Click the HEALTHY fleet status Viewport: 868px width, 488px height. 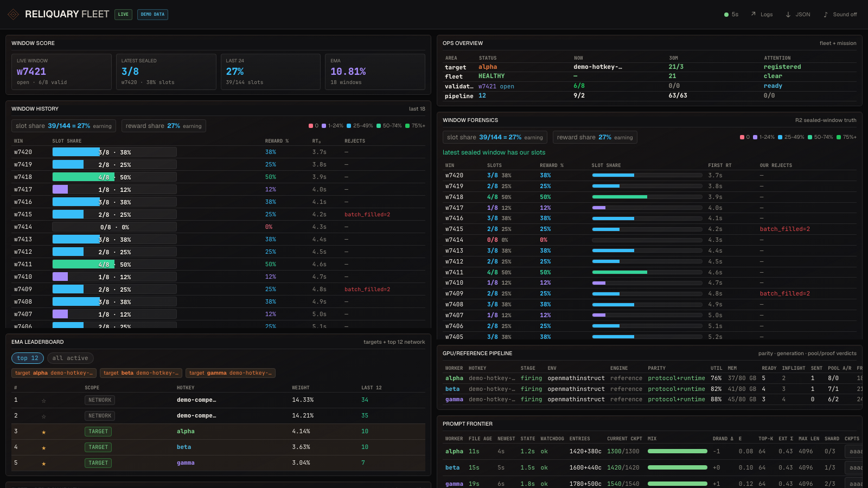click(x=492, y=76)
